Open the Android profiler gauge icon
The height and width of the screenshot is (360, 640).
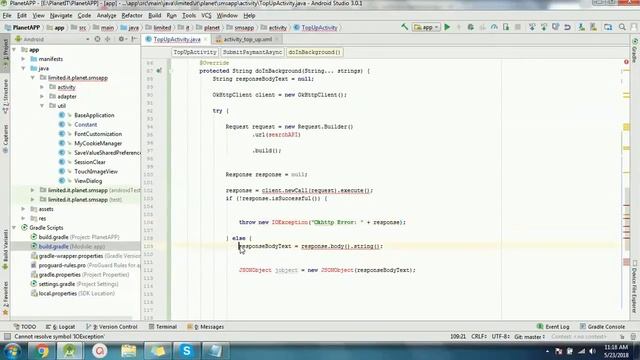494,27
